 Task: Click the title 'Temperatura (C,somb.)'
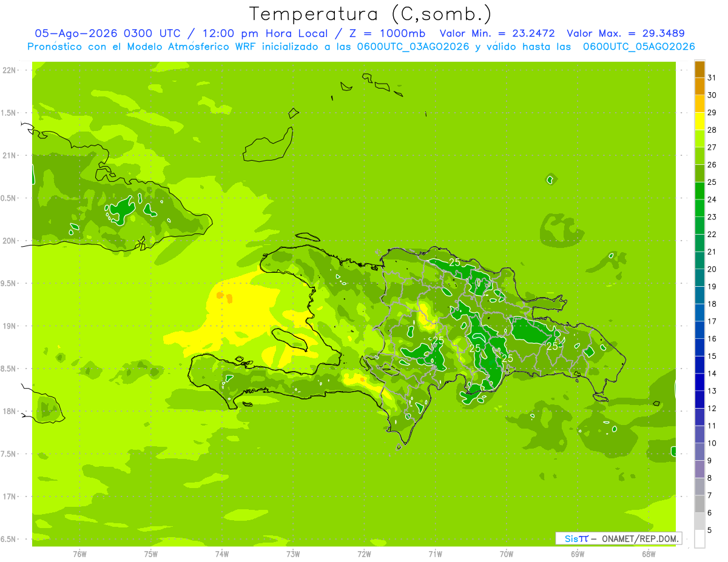click(x=370, y=13)
